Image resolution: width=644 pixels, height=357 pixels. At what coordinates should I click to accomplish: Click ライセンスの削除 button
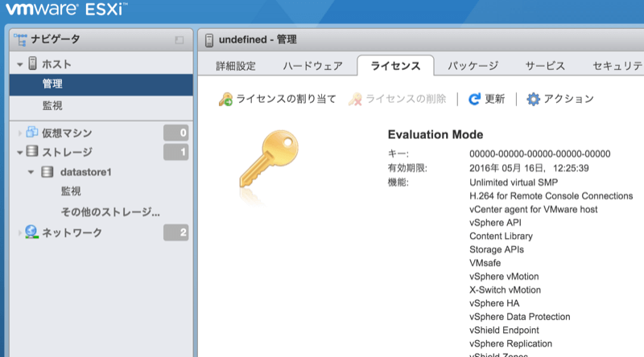(397, 100)
